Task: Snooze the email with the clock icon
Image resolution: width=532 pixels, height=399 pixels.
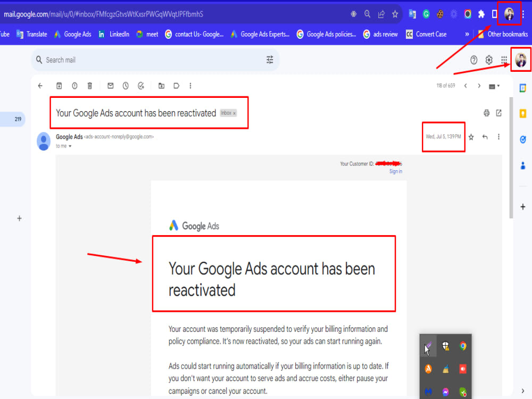Action: 126,85
